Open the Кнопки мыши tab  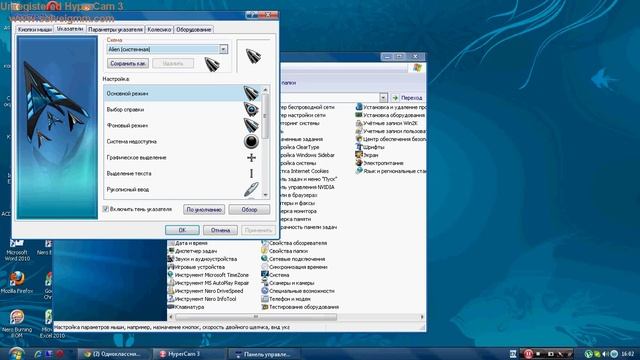click(35, 30)
